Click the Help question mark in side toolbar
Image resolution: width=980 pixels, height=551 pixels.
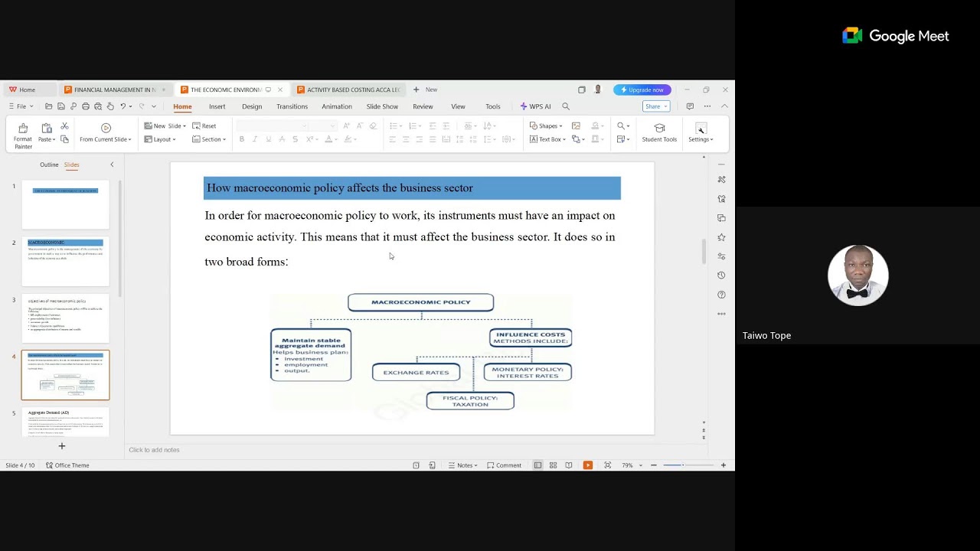tap(721, 295)
